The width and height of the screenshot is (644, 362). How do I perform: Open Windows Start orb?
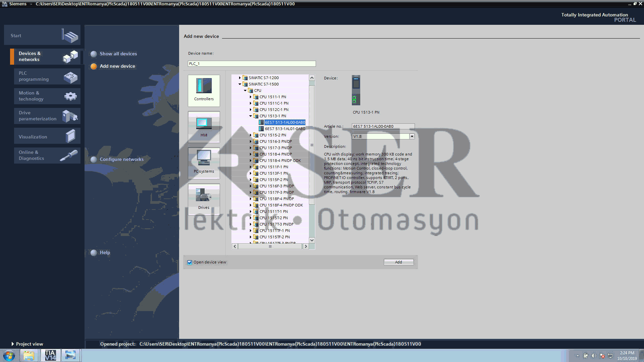point(9,355)
